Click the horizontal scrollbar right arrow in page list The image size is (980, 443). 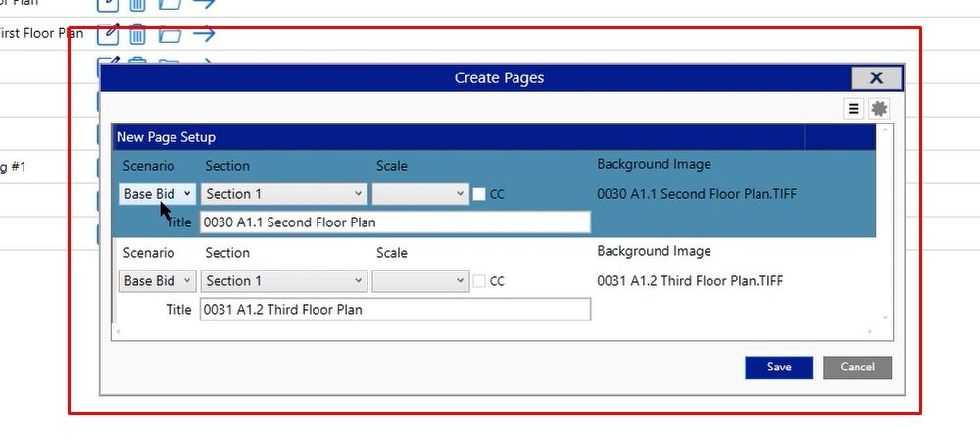(x=870, y=332)
